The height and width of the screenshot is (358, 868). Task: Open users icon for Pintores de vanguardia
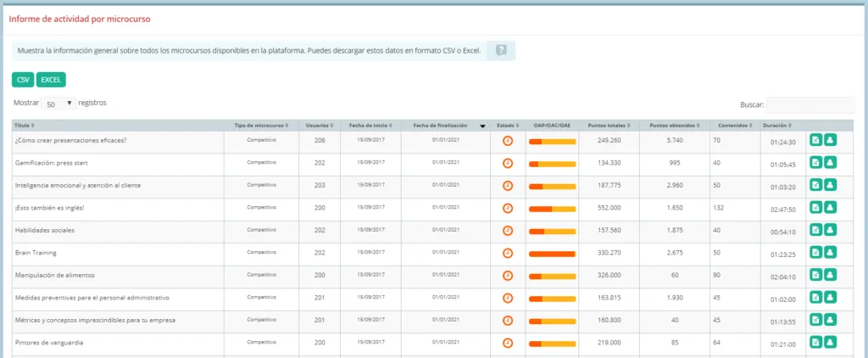pos(830,342)
